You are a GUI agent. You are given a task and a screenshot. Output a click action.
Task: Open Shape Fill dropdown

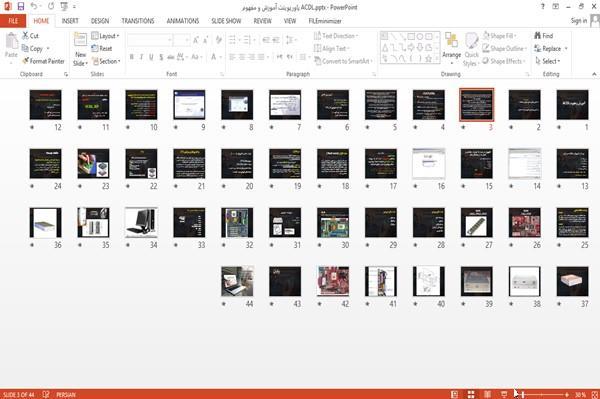pyautogui.click(x=499, y=36)
